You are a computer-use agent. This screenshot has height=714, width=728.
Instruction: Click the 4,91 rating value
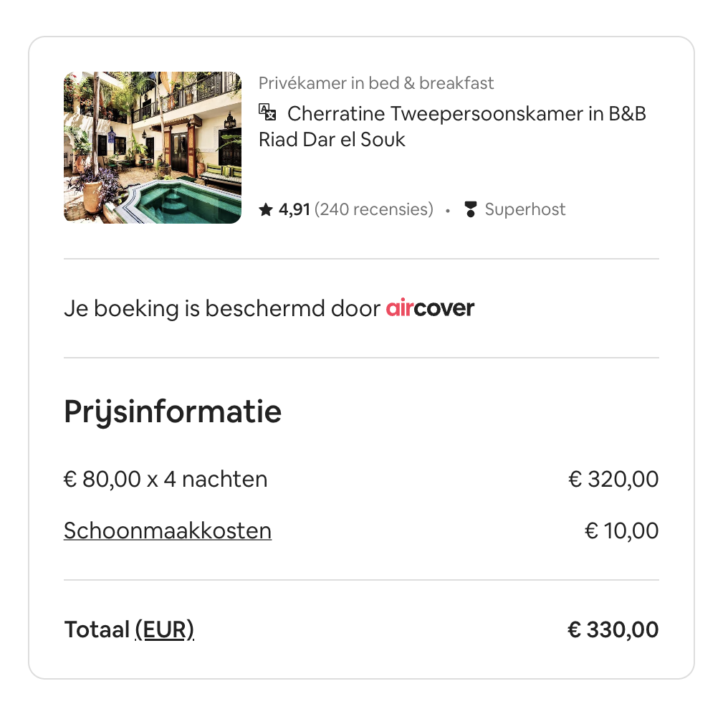[x=294, y=209]
